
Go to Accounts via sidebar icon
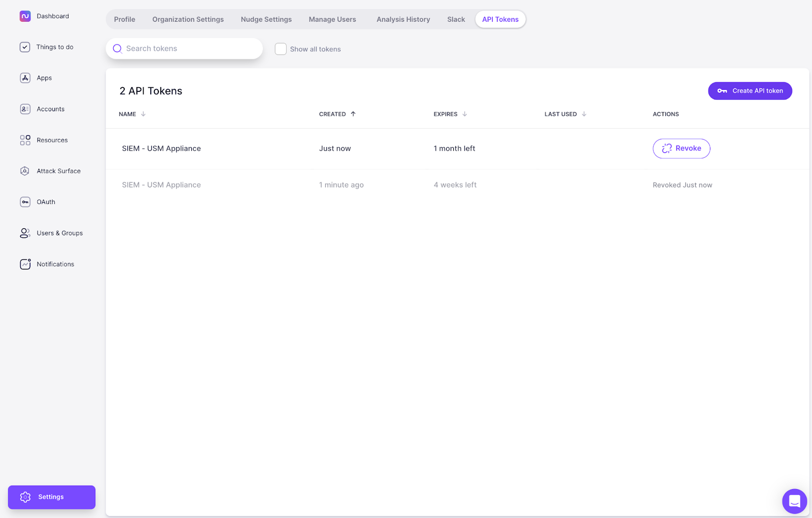(25, 109)
